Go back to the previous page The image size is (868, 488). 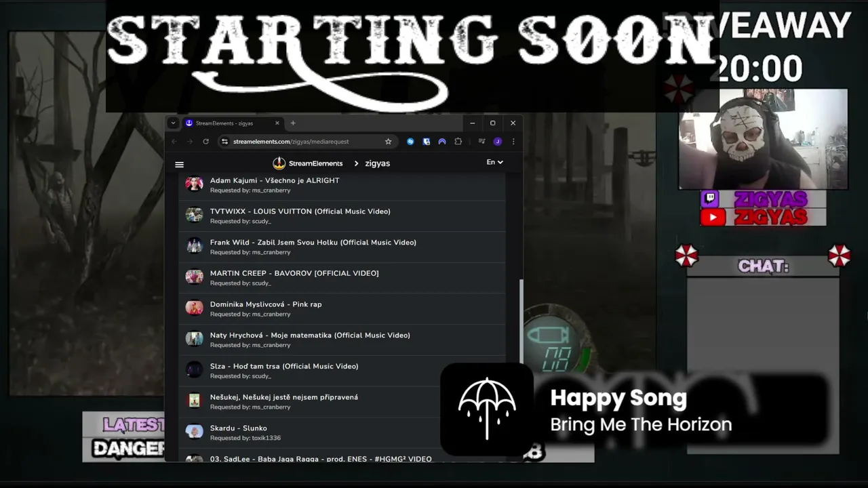point(174,142)
